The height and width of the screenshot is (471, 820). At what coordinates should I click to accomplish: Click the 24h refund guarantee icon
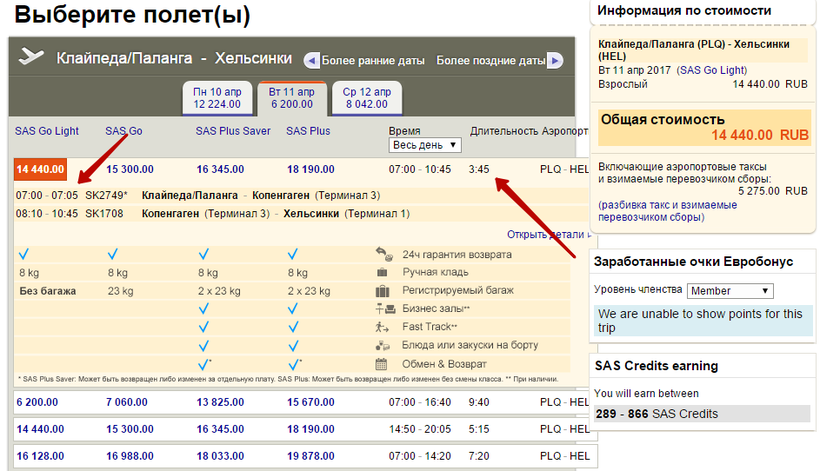pyautogui.click(x=381, y=254)
